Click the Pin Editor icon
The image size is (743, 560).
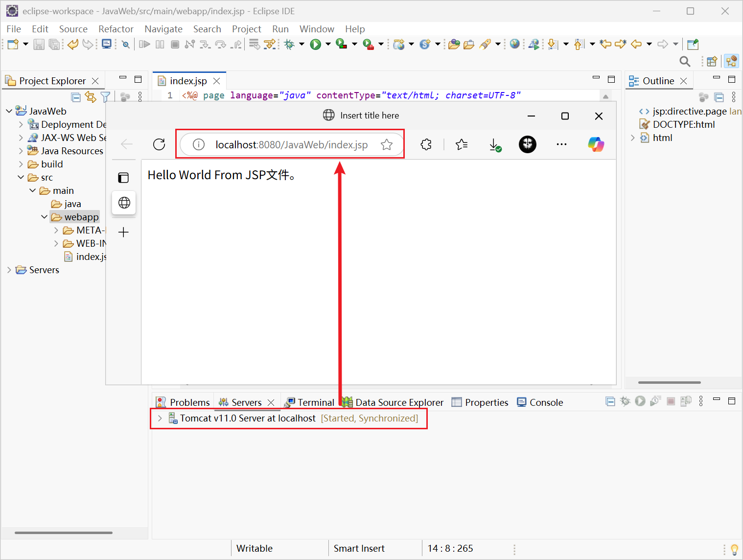(693, 45)
